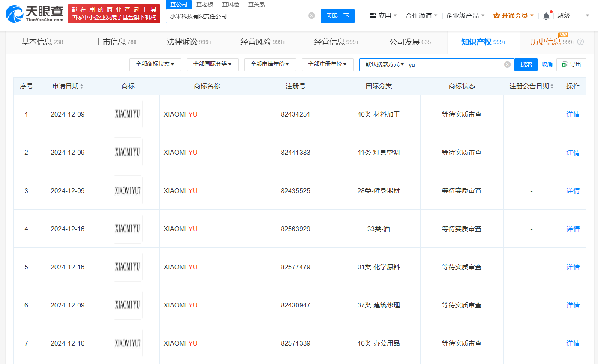
Task: Click the Excel icon on the 导出 button
Action: pyautogui.click(x=565, y=64)
